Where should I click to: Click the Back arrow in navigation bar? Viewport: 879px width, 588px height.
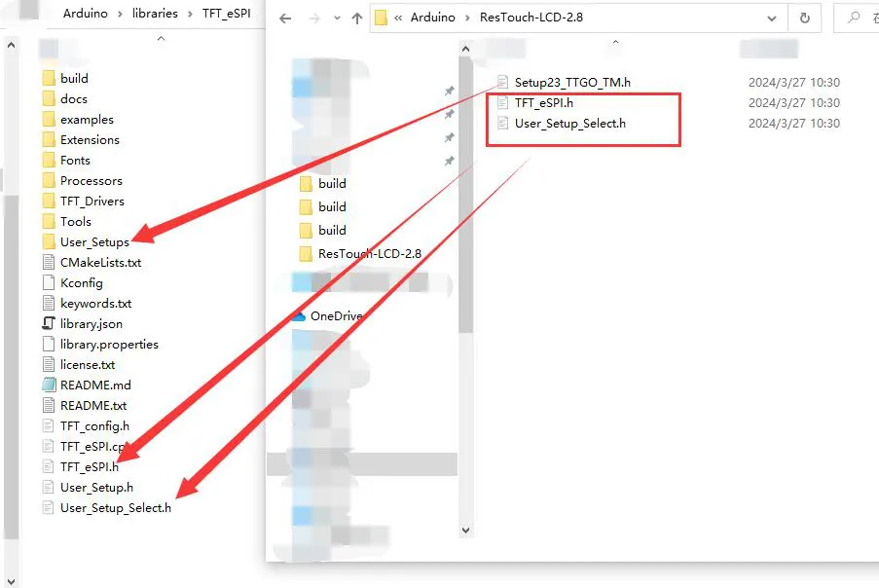(285, 18)
